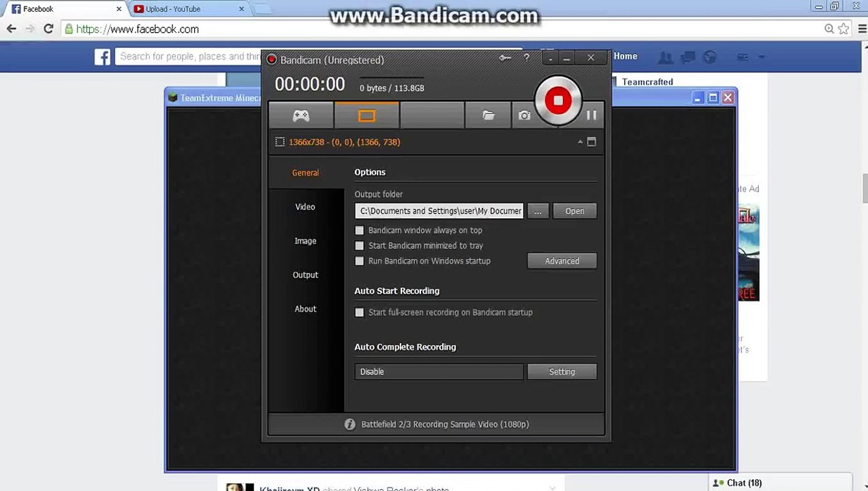Enable Start Bandicam minimized to tray

(360, 245)
